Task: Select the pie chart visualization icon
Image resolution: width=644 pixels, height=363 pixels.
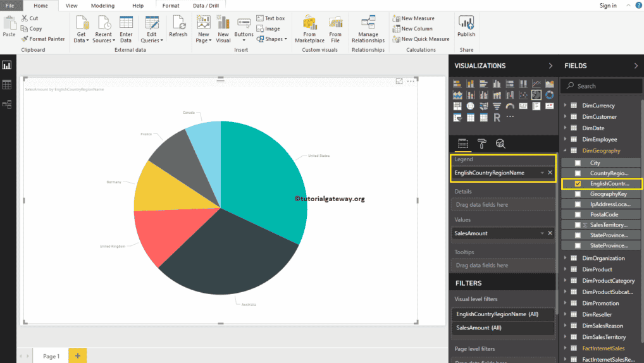Action: click(536, 95)
